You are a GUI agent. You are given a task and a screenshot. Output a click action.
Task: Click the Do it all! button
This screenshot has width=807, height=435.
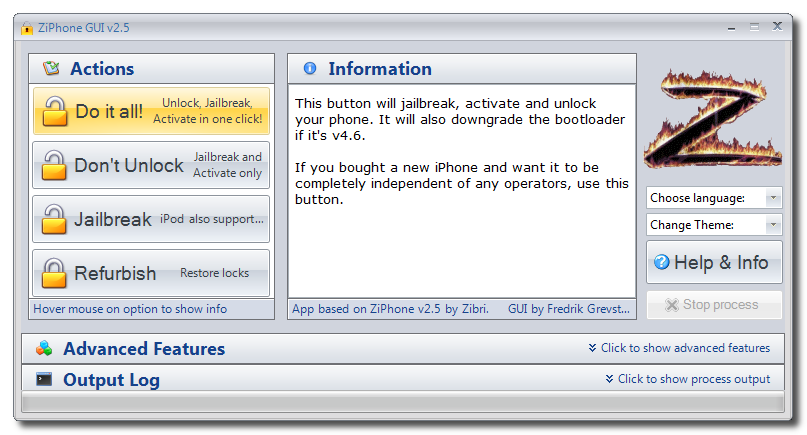pyautogui.click(x=151, y=111)
